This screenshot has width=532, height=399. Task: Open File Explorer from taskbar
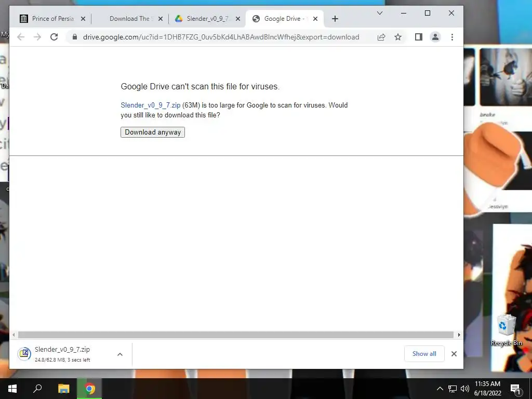[63, 389]
